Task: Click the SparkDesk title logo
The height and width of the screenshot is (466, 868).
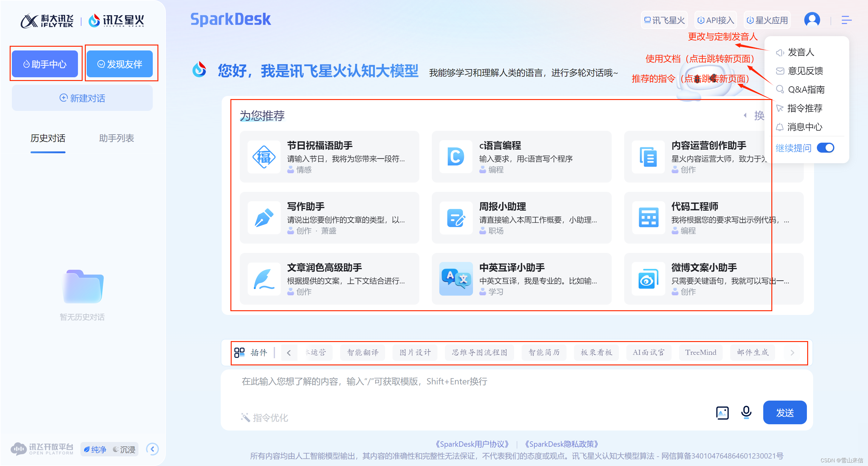Action: 230,19
